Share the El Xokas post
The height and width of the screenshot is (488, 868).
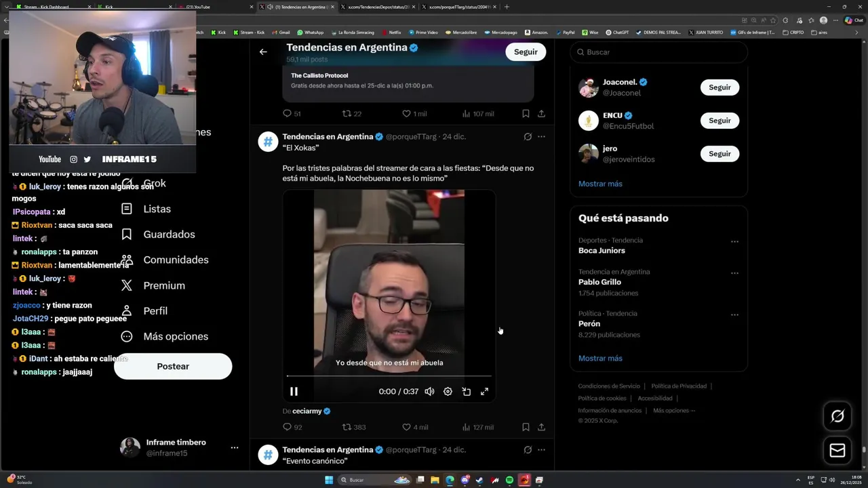(541, 427)
